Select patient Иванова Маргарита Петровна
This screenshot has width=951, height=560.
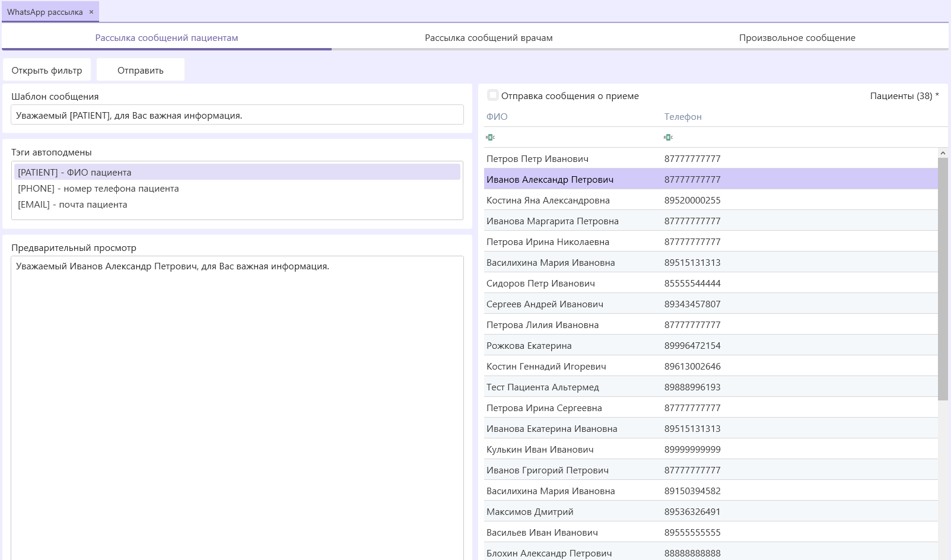[x=711, y=221]
